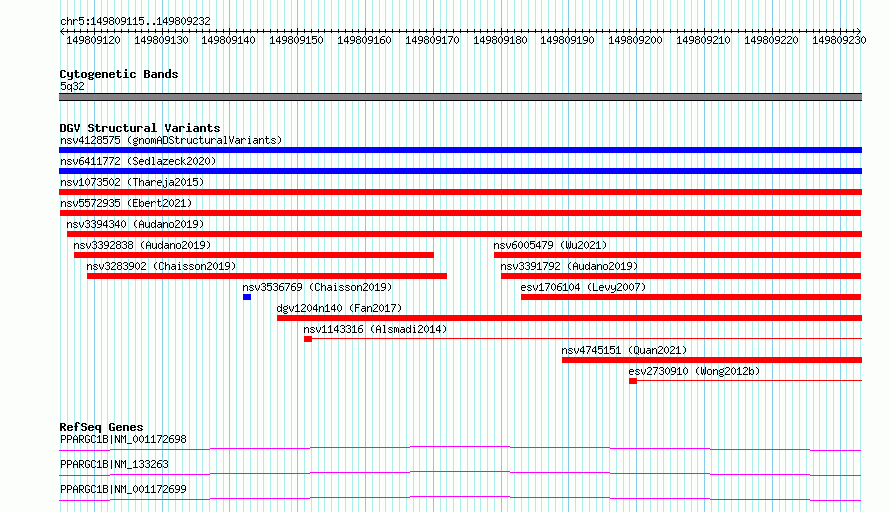Image resolution: width=890 pixels, height=512 pixels.
Task: Click nsv3536769 (Chaisson2019) label
Action: click(317, 287)
